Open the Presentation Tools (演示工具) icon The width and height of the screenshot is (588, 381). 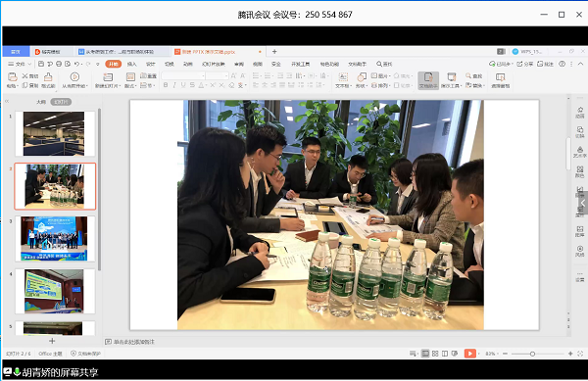452,77
